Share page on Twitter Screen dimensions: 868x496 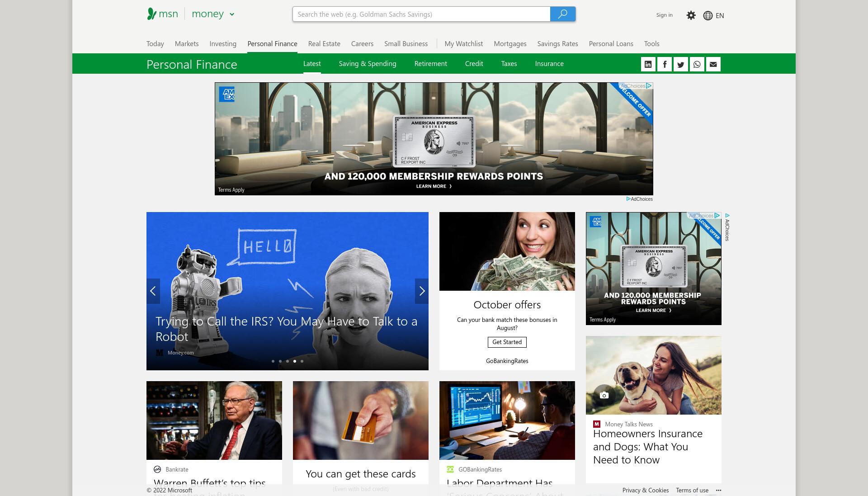[680, 64]
